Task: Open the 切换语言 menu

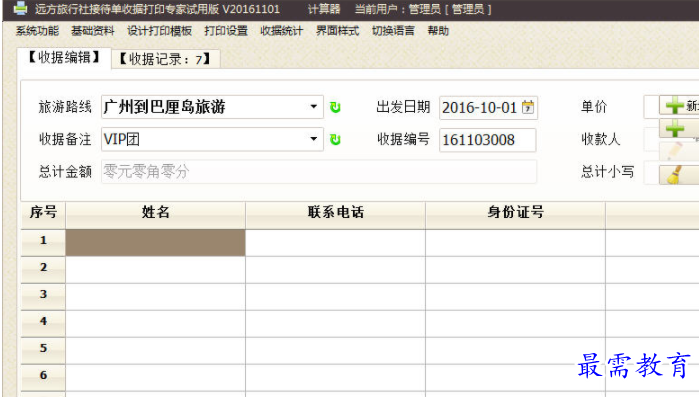Action: point(393,31)
